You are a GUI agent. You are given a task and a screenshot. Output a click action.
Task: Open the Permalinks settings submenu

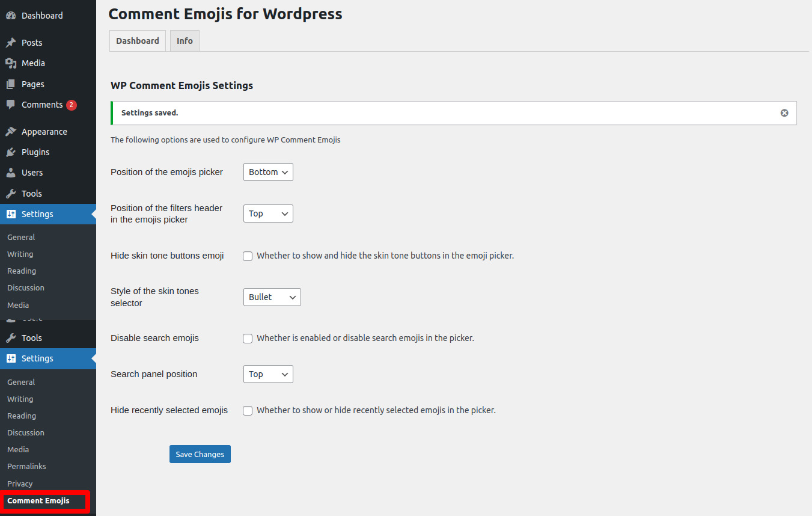point(26,467)
